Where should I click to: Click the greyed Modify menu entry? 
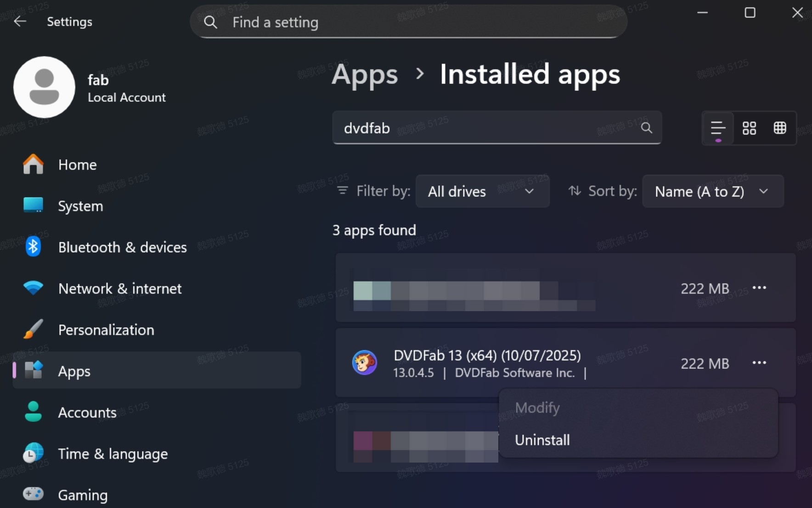[638, 408]
